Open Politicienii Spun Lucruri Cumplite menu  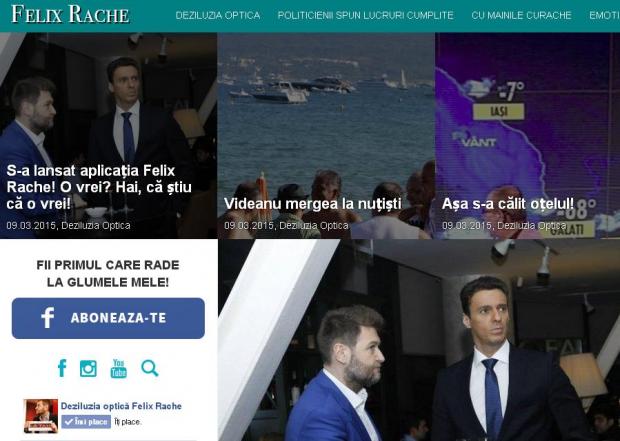(x=366, y=15)
